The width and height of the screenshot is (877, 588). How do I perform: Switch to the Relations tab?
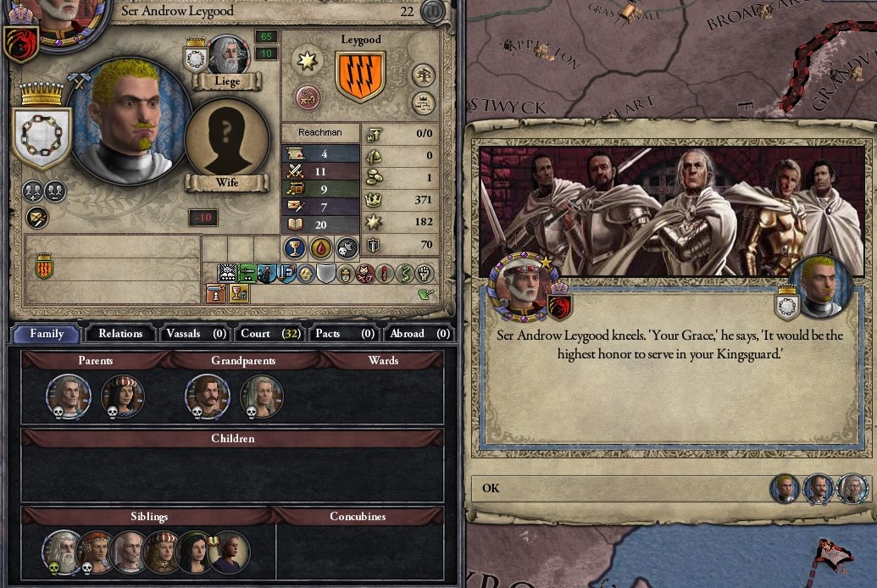tap(120, 334)
